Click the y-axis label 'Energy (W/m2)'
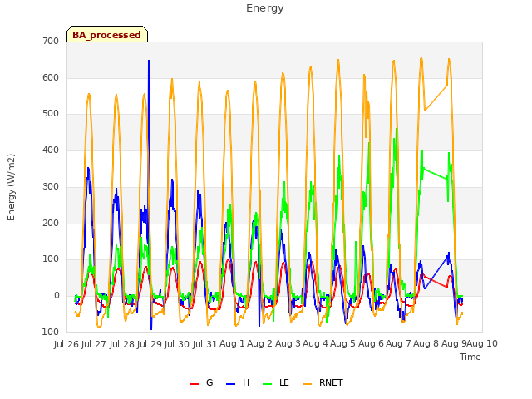The image size is (532, 399). coord(11,187)
